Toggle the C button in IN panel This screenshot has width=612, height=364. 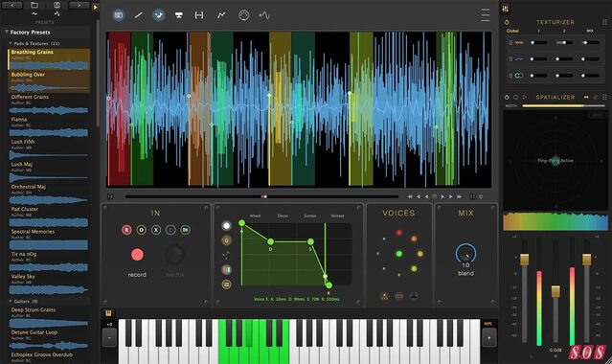click(170, 230)
